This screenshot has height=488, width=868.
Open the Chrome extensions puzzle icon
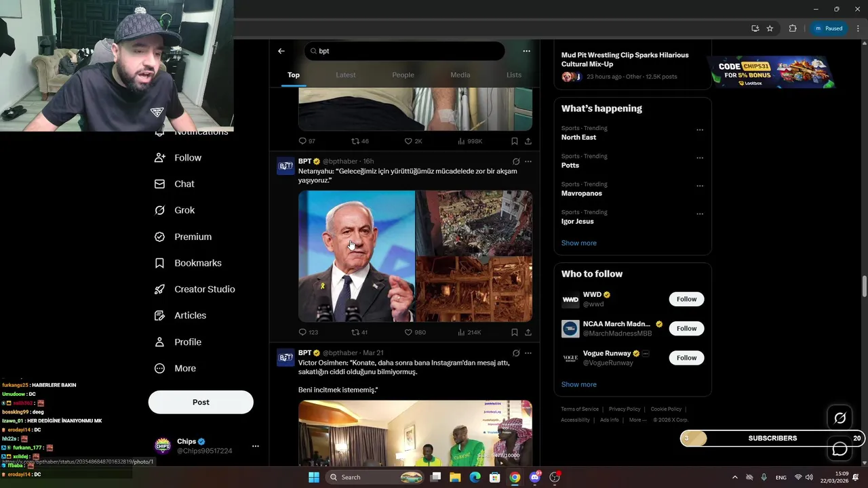pos(793,28)
